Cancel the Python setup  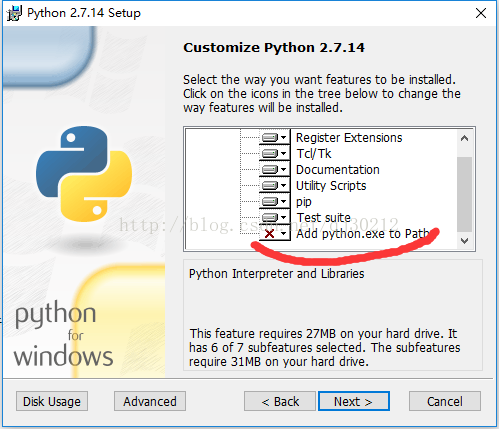[x=445, y=401]
